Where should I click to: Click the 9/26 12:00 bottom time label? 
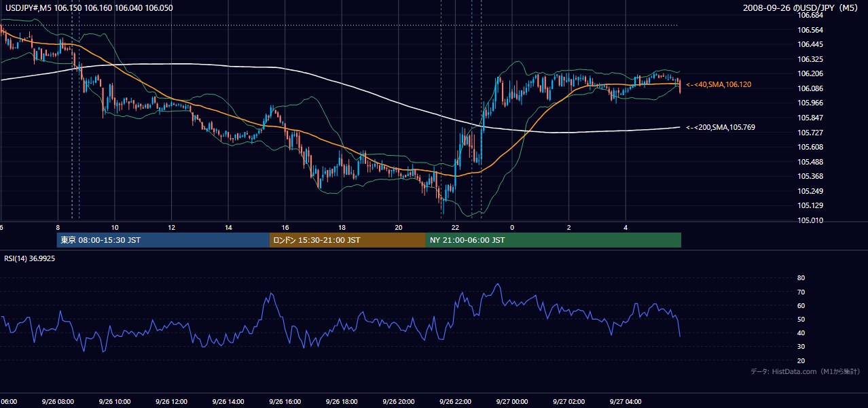(170, 402)
